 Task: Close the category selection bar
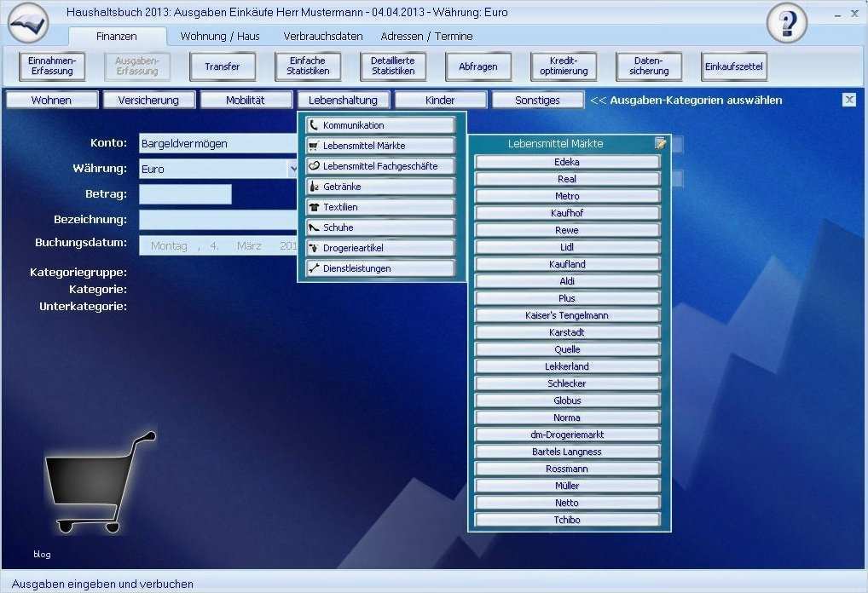pos(848,100)
